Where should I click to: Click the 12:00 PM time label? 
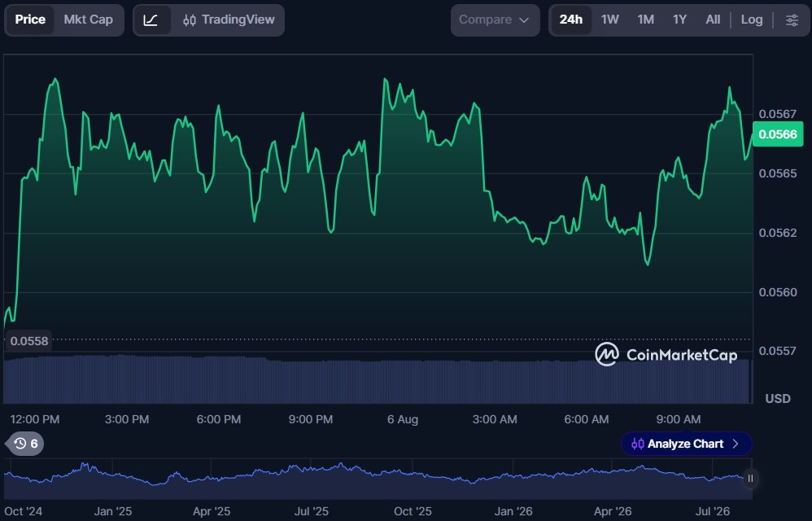(35, 419)
